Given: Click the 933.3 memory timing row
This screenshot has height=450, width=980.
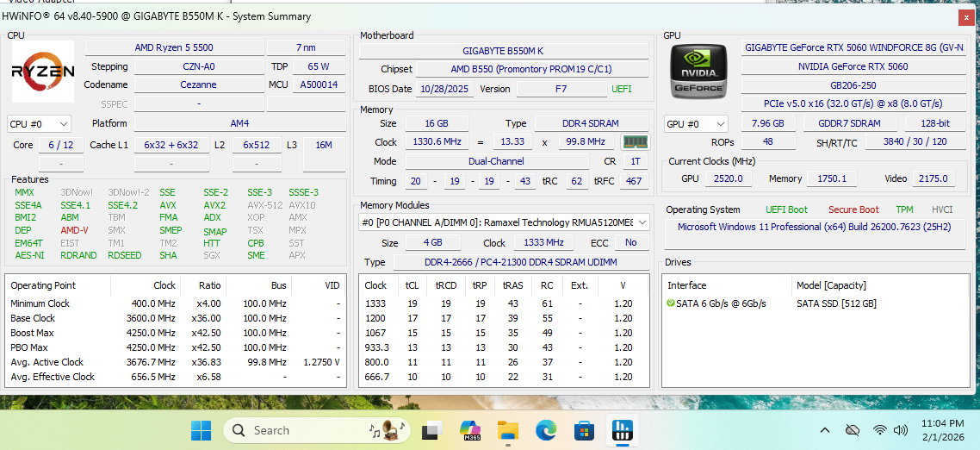Looking at the screenshot, I should [x=505, y=347].
